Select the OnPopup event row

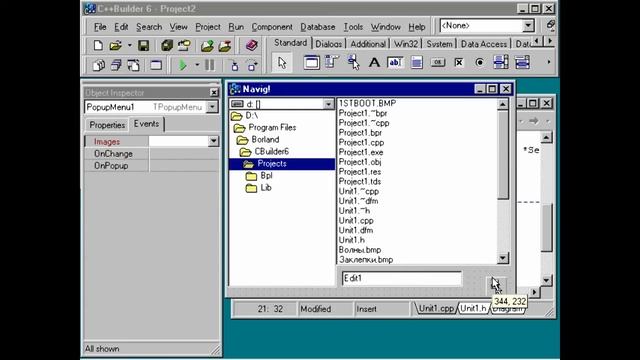click(151, 166)
